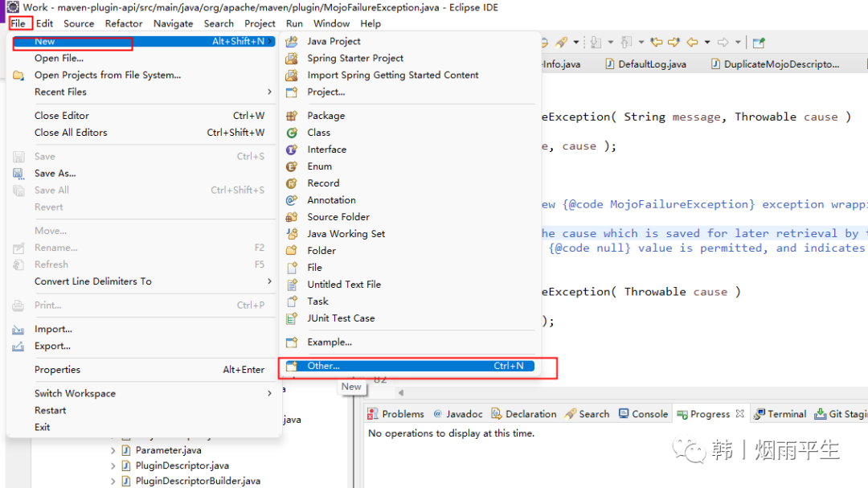Open the Terminal view tab
This screenshot has height=488, width=868.
pos(780,414)
